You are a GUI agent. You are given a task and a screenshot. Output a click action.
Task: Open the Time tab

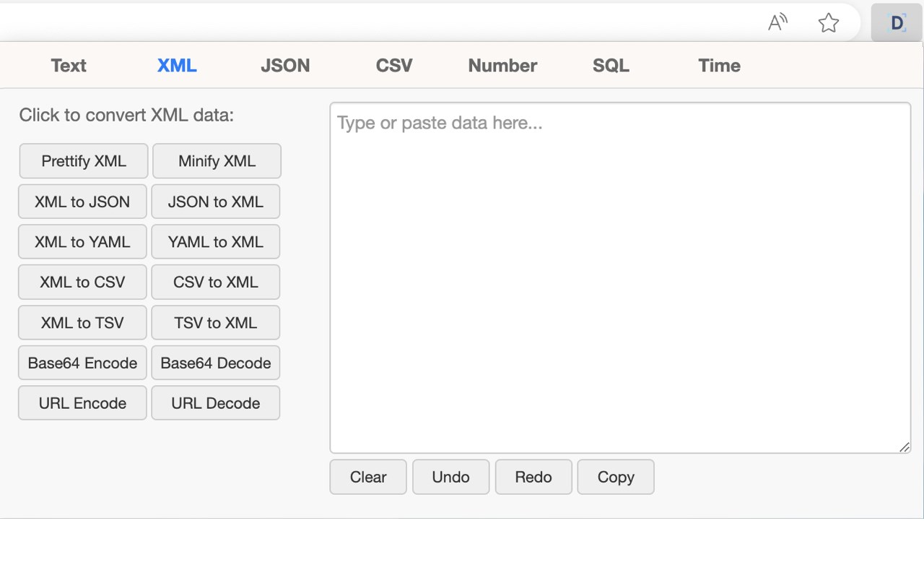click(719, 66)
